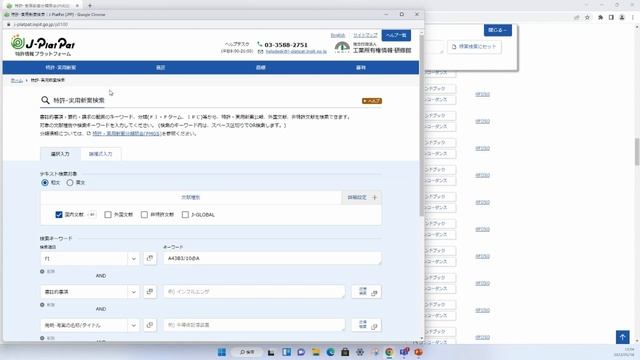Screen dimensions: 640x360
Task: Open the 'all' selector beside 国内文献
Action: pyautogui.click(x=92, y=215)
